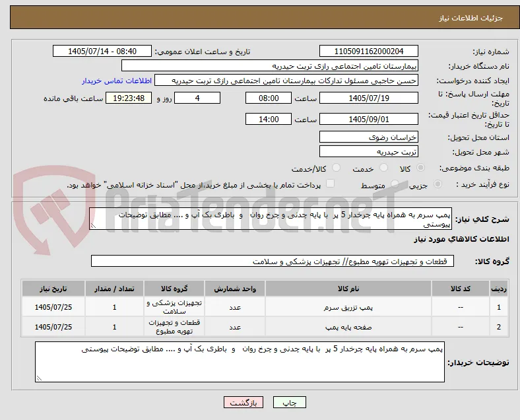Click the عدد unit cell of پمپ تزریق سرم

pyautogui.click(x=235, y=307)
